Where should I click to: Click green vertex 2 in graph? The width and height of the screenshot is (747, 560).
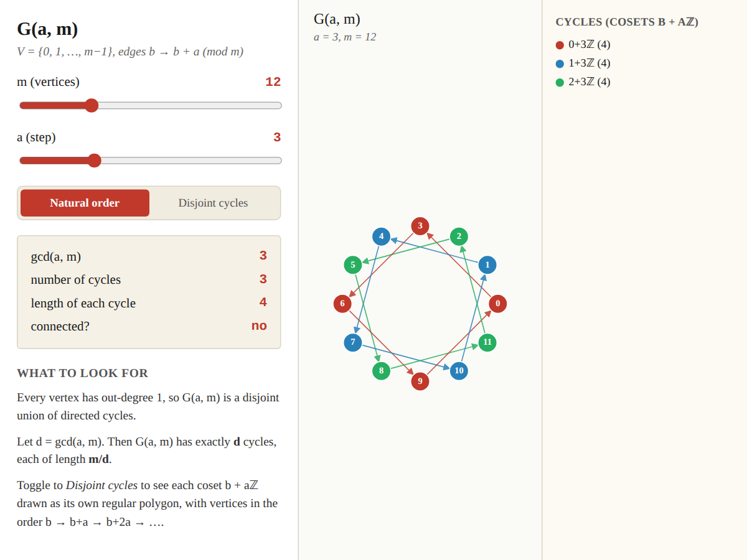click(x=459, y=236)
